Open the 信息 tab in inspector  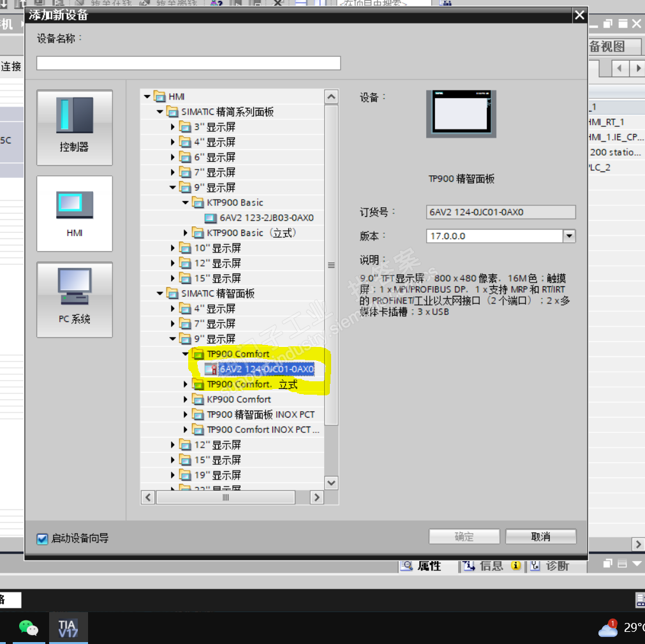point(492,566)
